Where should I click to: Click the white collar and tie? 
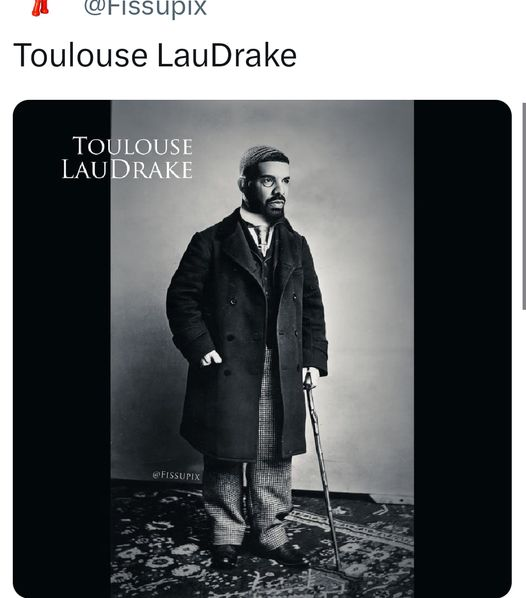[x=259, y=231]
